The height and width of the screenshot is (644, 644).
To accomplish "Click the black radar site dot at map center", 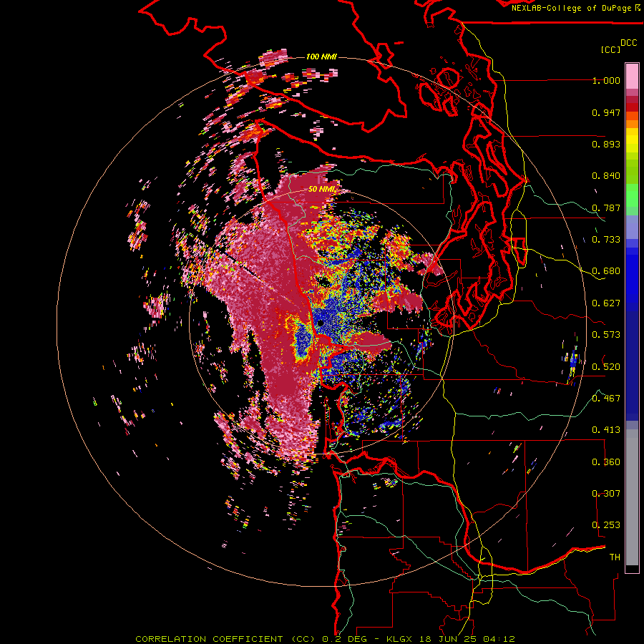I will pos(321,323).
